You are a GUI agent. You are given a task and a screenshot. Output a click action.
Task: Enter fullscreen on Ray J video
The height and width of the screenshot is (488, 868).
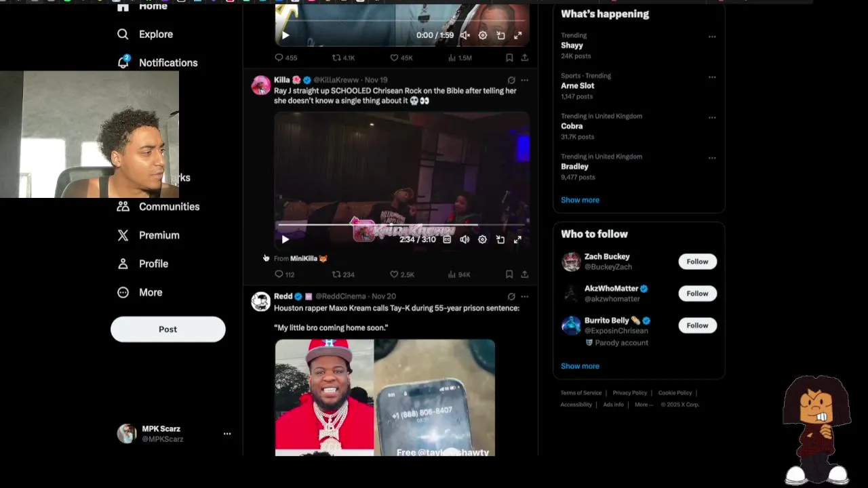point(518,239)
